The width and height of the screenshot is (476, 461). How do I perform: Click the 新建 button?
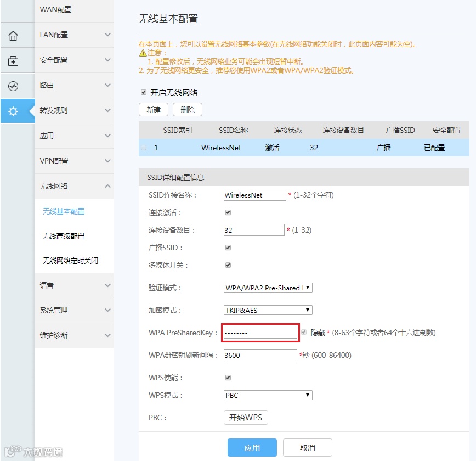(154, 110)
